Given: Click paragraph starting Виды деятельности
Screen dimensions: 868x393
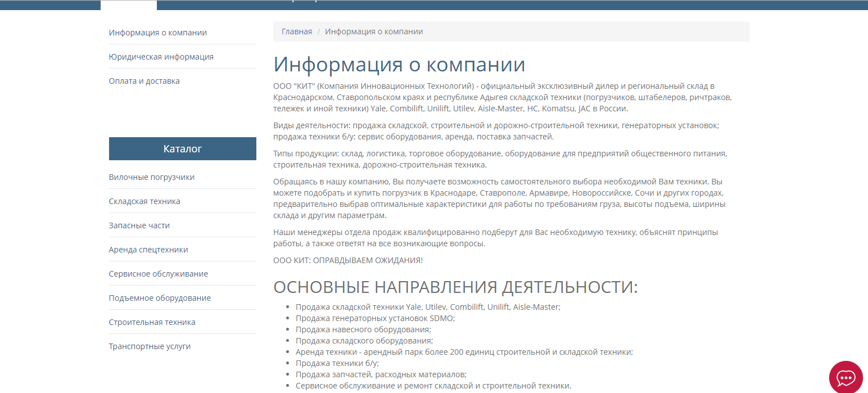Looking at the screenshot, I should 496,131.
